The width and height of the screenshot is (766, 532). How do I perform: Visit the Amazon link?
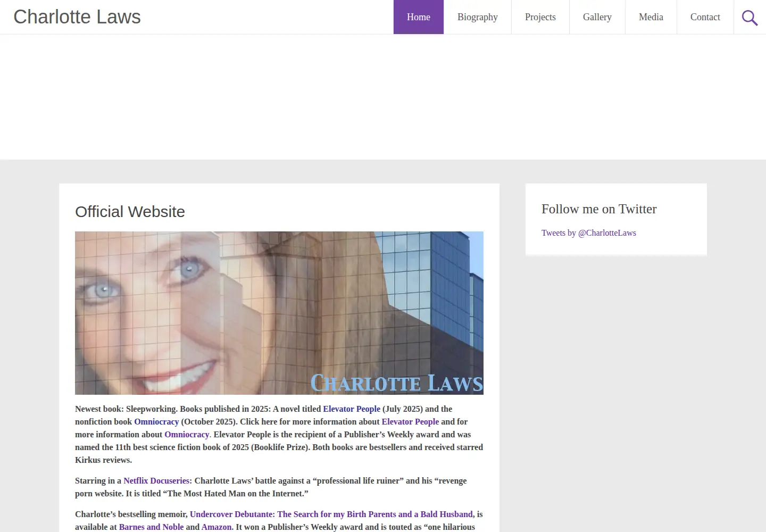[217, 527]
